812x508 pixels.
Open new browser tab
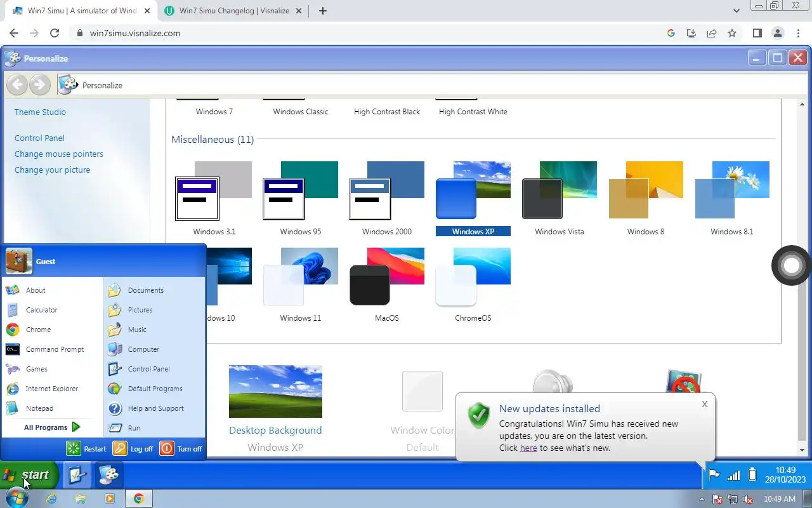point(322,11)
